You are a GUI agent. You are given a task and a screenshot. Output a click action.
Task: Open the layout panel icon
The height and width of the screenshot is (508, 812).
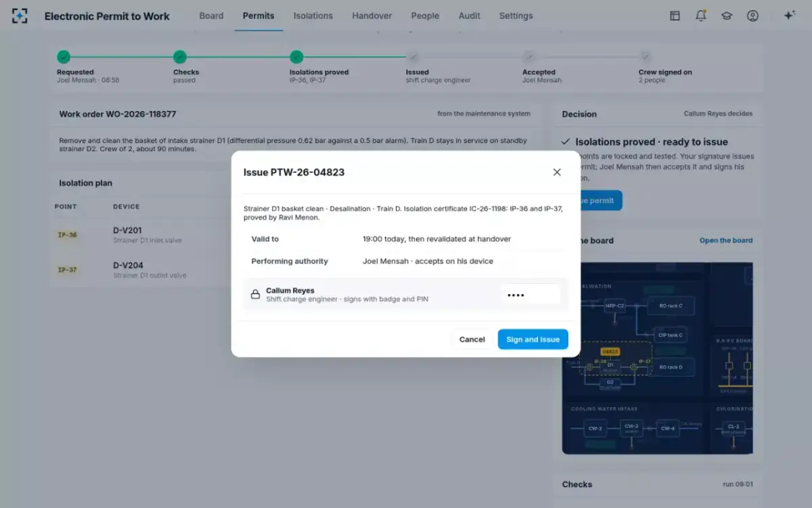(675, 16)
